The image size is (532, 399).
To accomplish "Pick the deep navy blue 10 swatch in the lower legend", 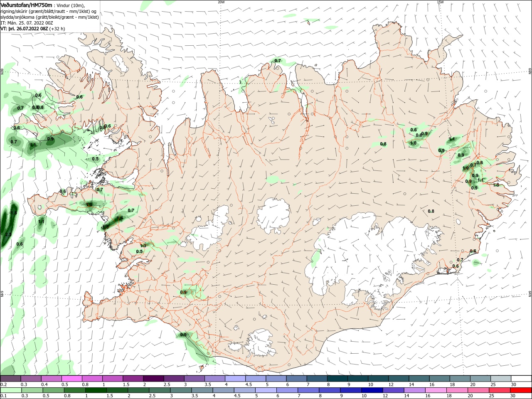I will [372, 390].
